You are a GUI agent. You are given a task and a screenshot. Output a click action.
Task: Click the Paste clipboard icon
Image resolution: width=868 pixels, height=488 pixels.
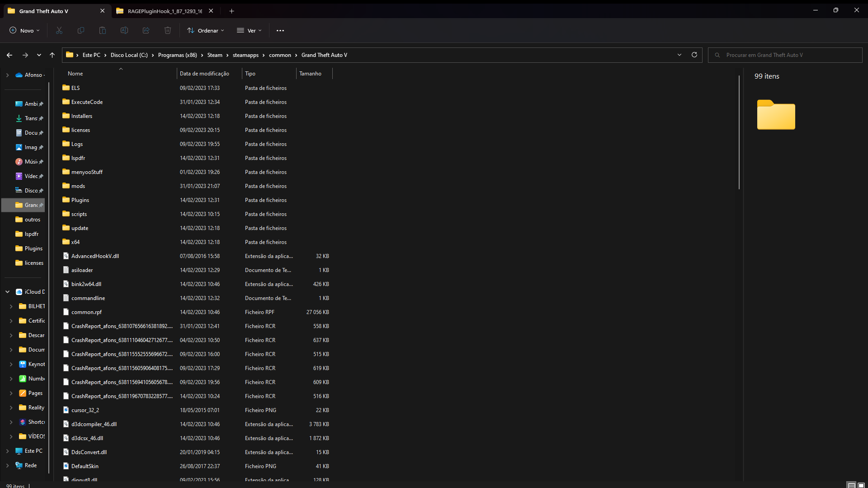[103, 30]
